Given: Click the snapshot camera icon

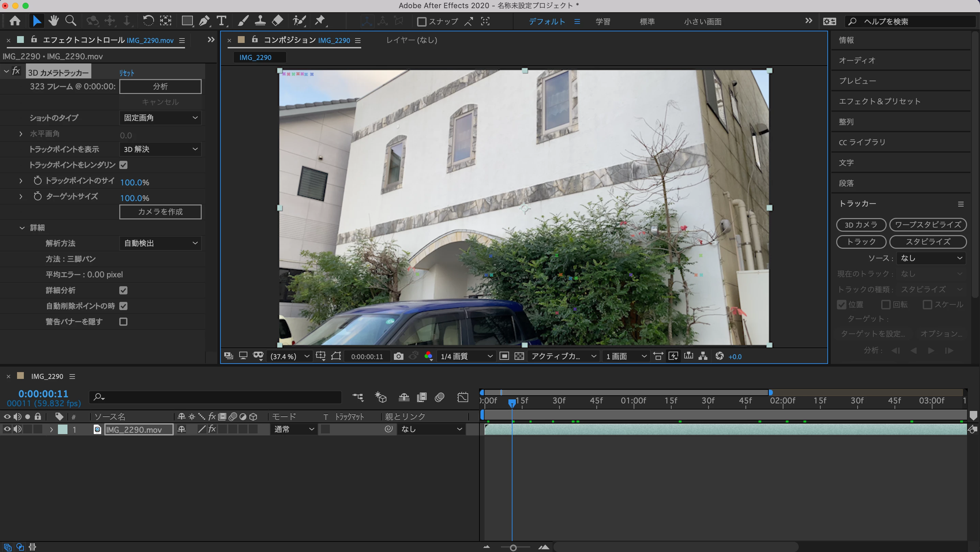Looking at the screenshot, I should [398, 356].
